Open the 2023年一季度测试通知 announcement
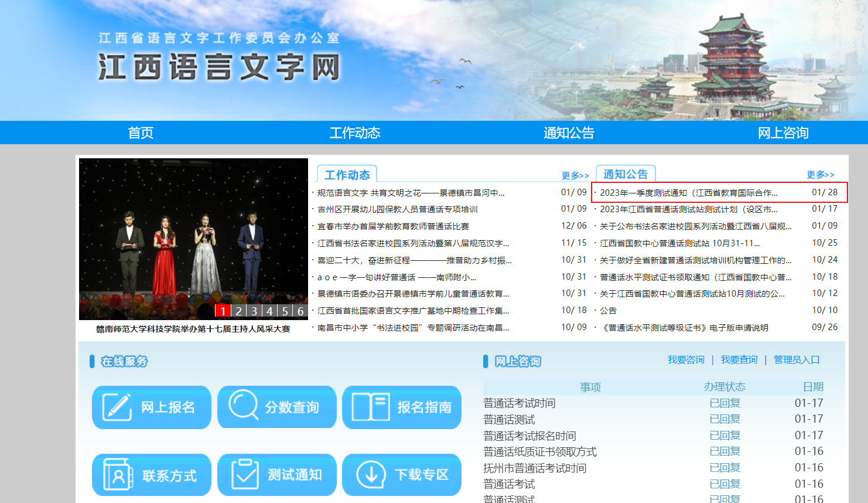 click(x=689, y=193)
